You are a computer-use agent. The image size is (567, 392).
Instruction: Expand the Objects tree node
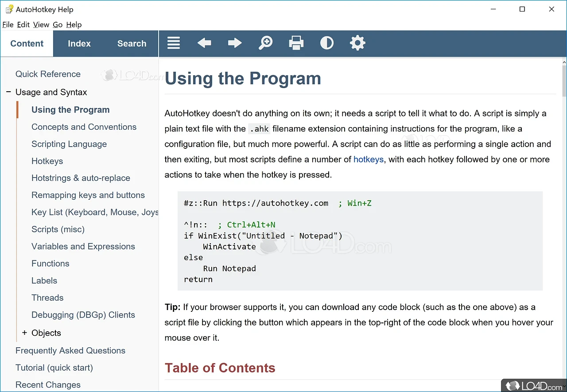(24, 333)
